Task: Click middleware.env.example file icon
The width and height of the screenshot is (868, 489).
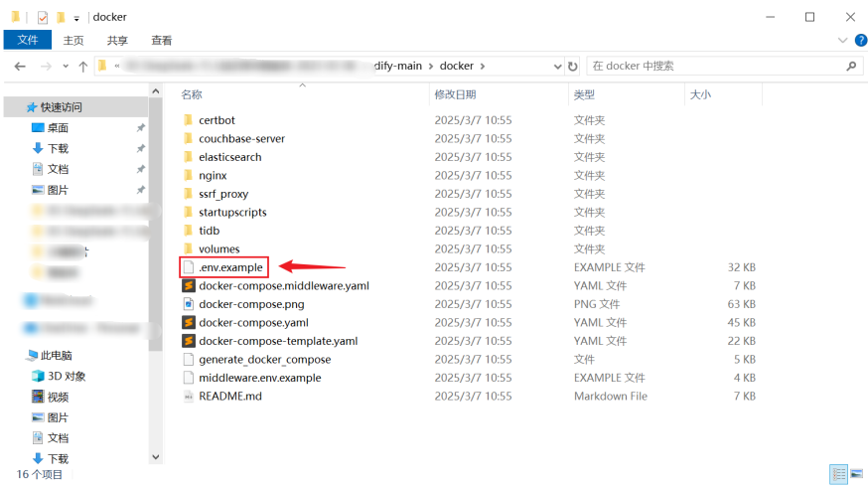Action: [x=189, y=378]
